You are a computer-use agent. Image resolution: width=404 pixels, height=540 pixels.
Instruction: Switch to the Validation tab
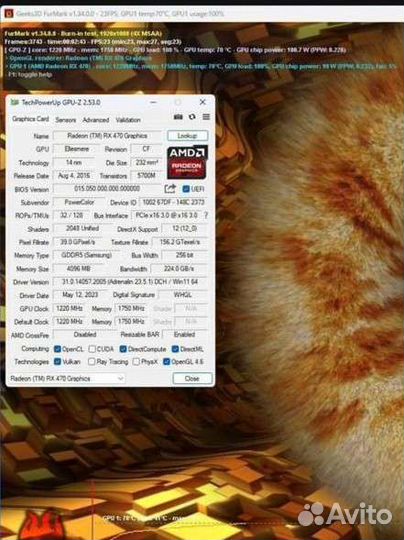tap(128, 120)
